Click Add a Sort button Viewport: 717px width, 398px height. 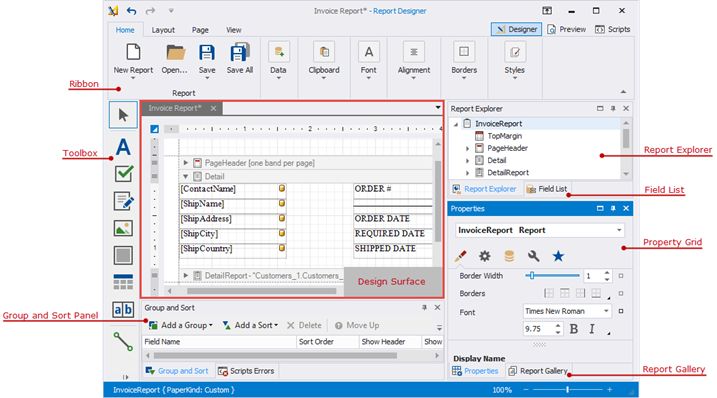[250, 325]
